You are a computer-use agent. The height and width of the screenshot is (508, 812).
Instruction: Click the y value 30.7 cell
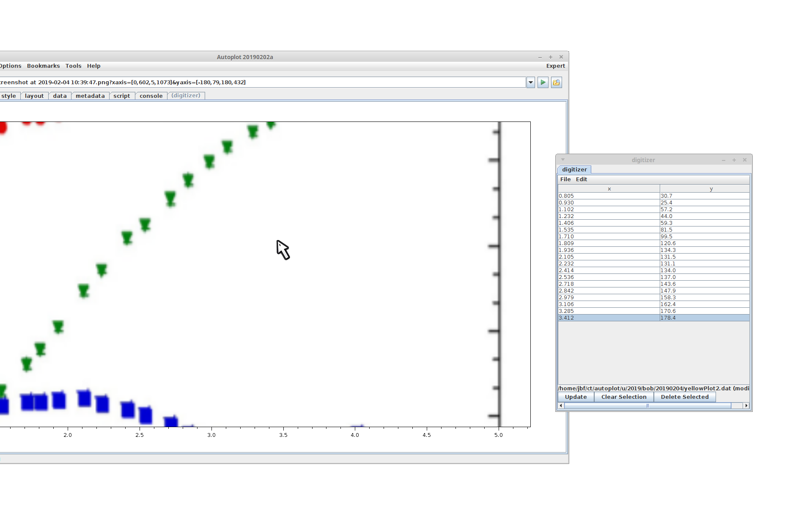tap(705, 196)
